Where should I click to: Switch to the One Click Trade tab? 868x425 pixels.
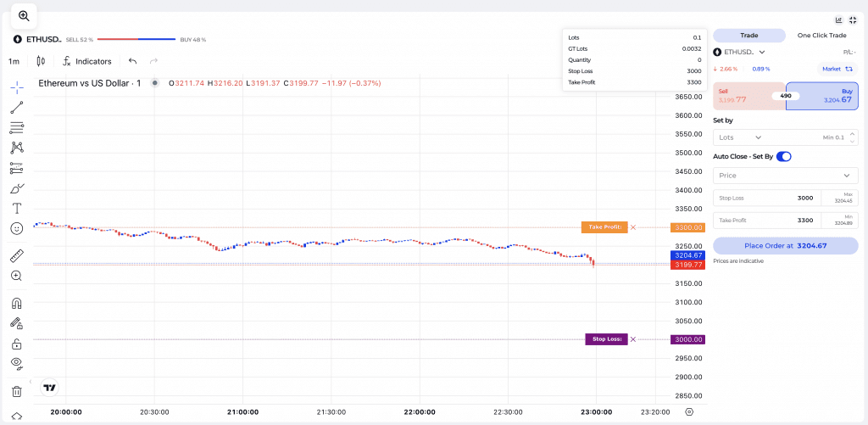pos(821,36)
